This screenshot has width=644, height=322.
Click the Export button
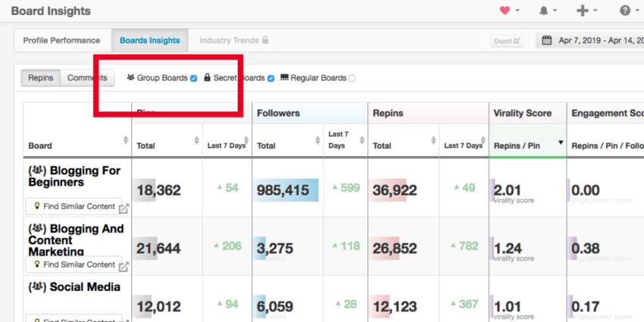pos(506,41)
